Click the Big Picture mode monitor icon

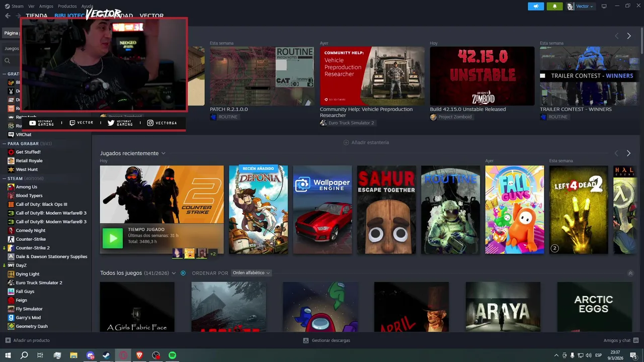604,6
